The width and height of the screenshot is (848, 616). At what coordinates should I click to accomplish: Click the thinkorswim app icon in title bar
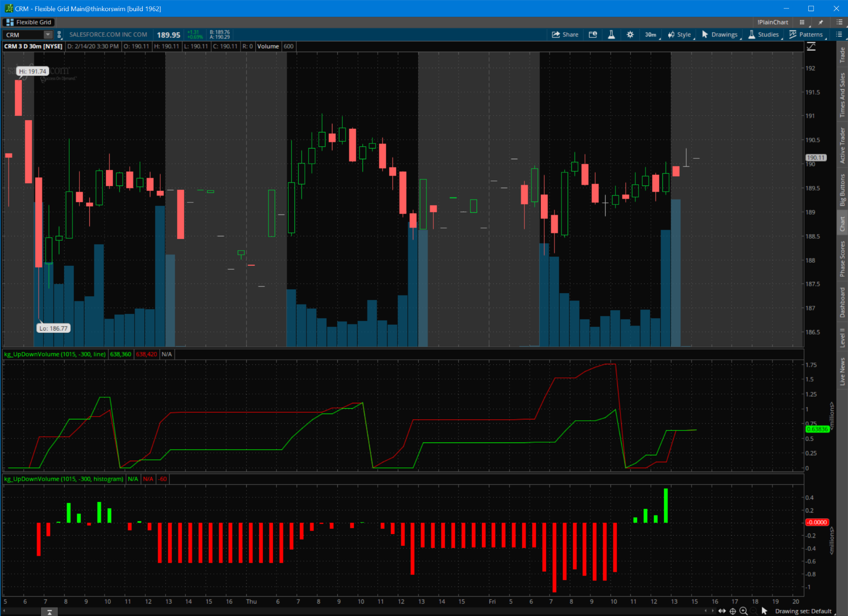pos(8,8)
